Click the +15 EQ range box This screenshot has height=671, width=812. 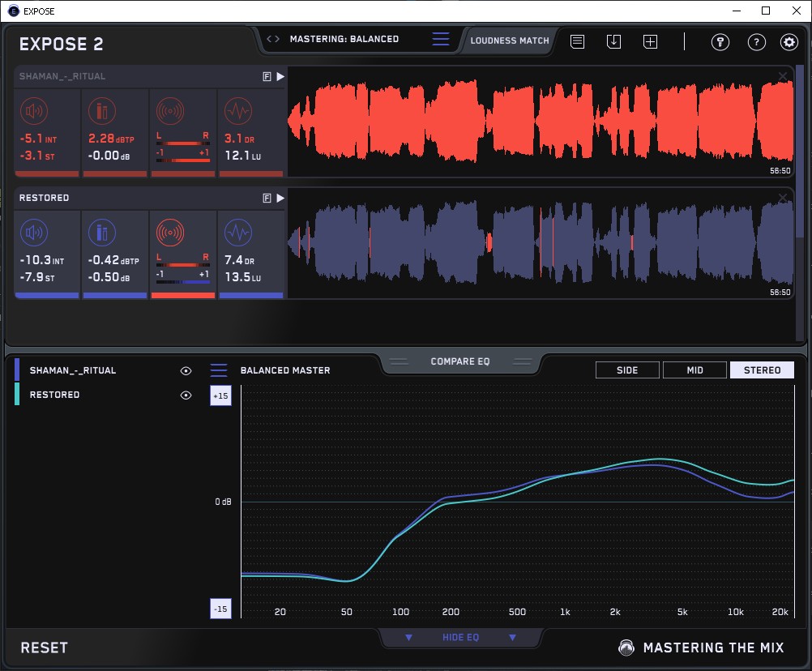(x=220, y=395)
